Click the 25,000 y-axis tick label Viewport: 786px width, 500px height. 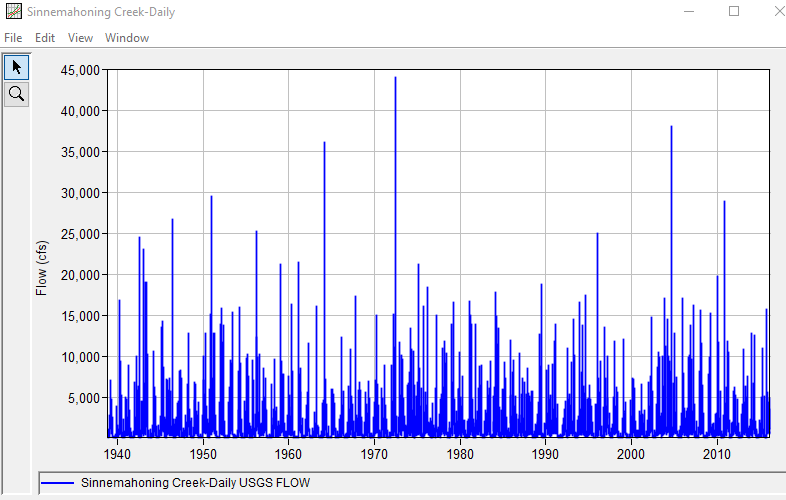(x=80, y=235)
